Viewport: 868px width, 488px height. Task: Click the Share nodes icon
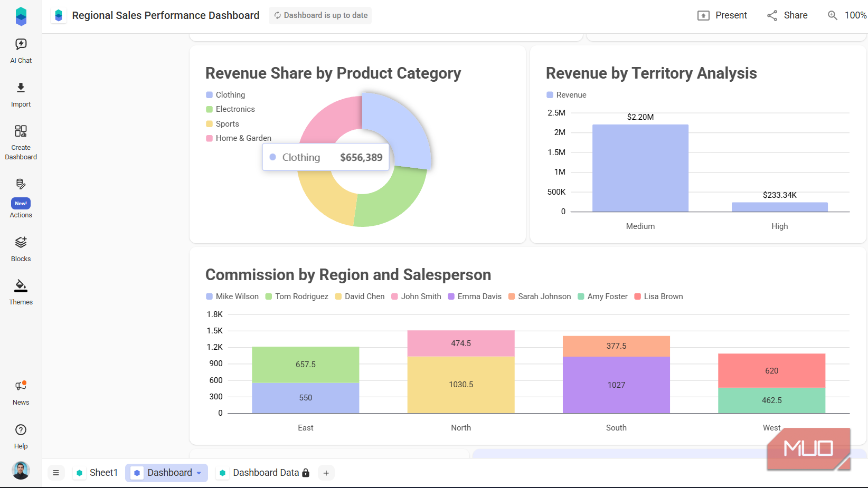[x=772, y=15]
